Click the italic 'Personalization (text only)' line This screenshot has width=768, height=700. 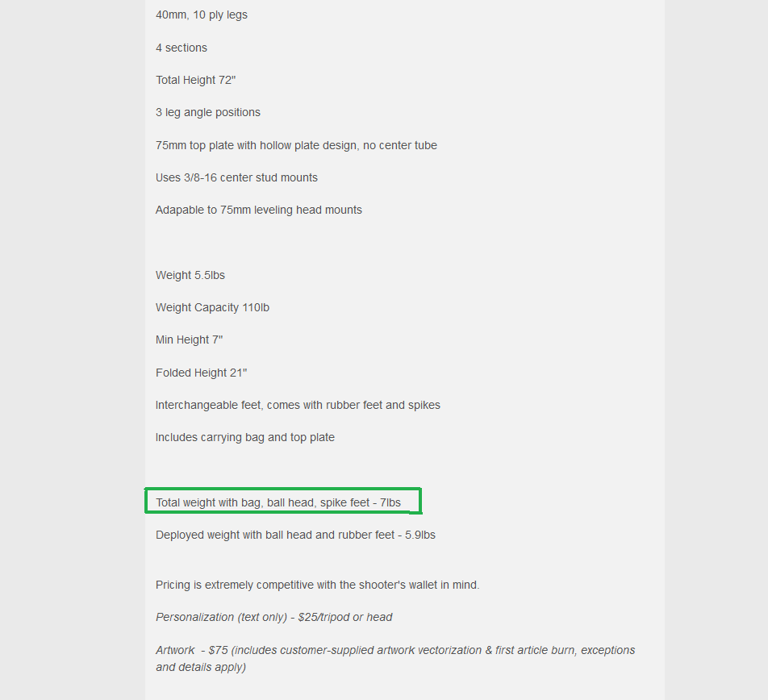(x=273, y=617)
